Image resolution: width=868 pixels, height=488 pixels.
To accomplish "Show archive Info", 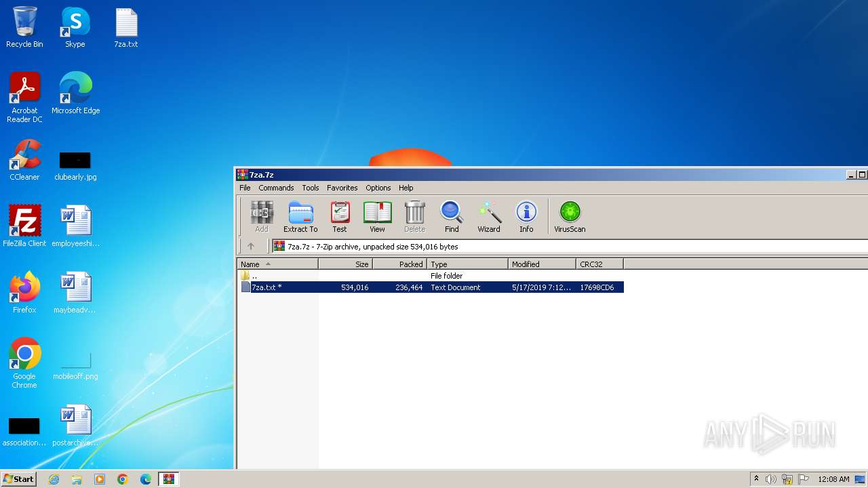I will 526,217.
